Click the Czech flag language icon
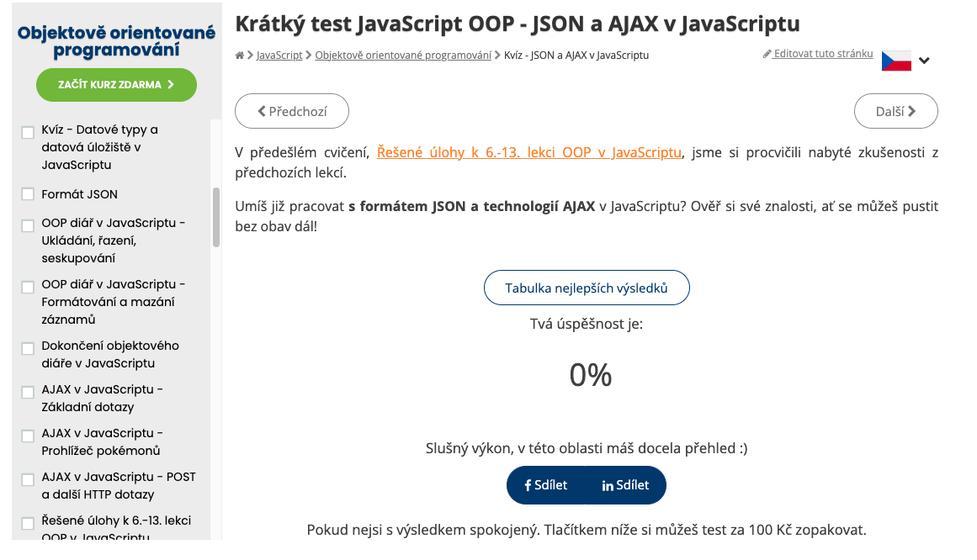 [896, 61]
